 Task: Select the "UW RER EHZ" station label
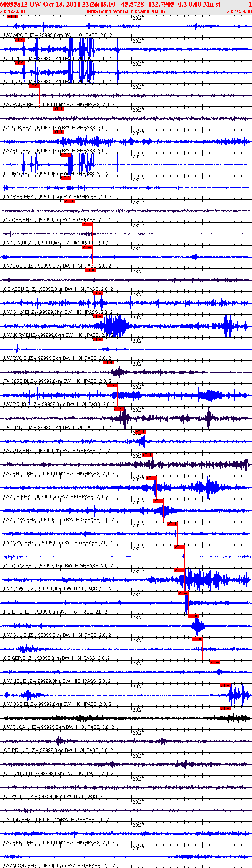pyautogui.click(x=18, y=197)
